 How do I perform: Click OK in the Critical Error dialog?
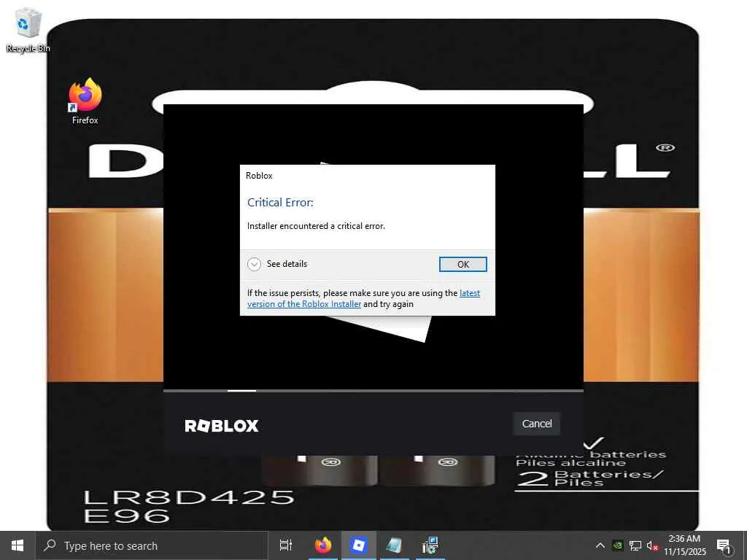(x=462, y=264)
